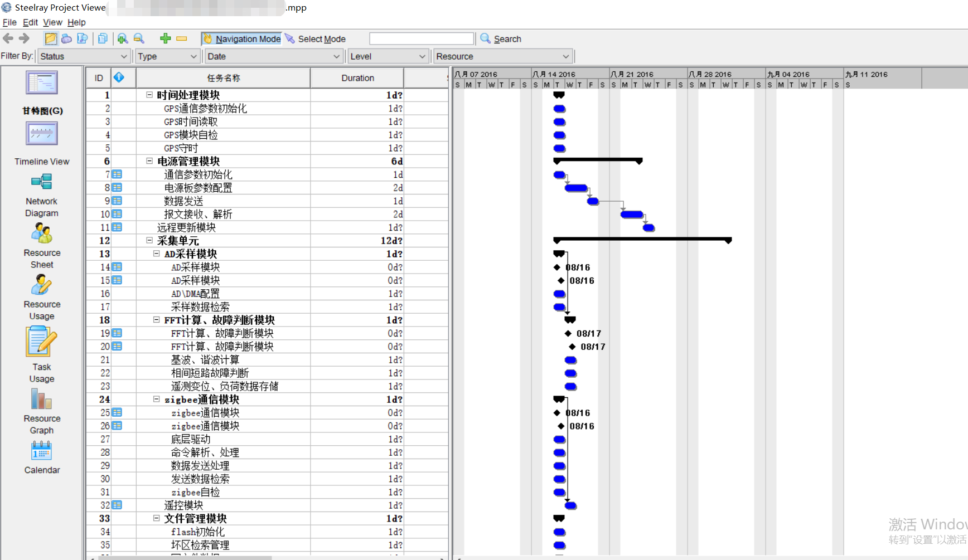Select the GPS通信参数初始化 task row
The width and height of the screenshot is (968, 560).
pyautogui.click(x=267, y=109)
